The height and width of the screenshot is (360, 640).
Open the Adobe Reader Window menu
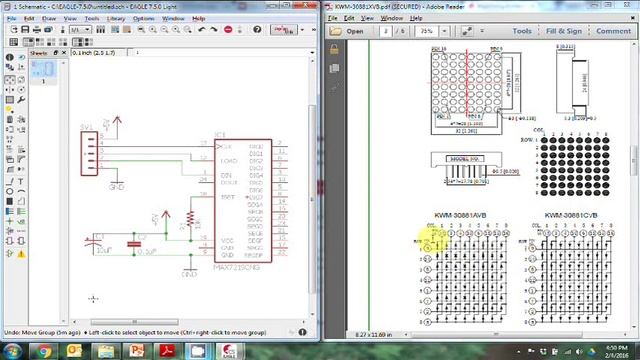(x=391, y=18)
